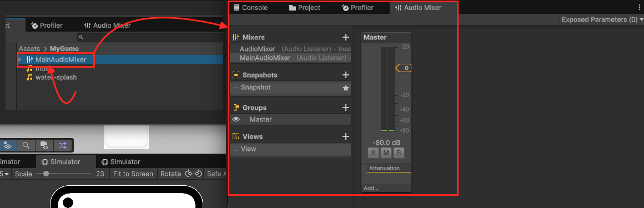Switch to the Profiler tab in right window
Viewport: 644px width, 208px height.
tap(358, 8)
